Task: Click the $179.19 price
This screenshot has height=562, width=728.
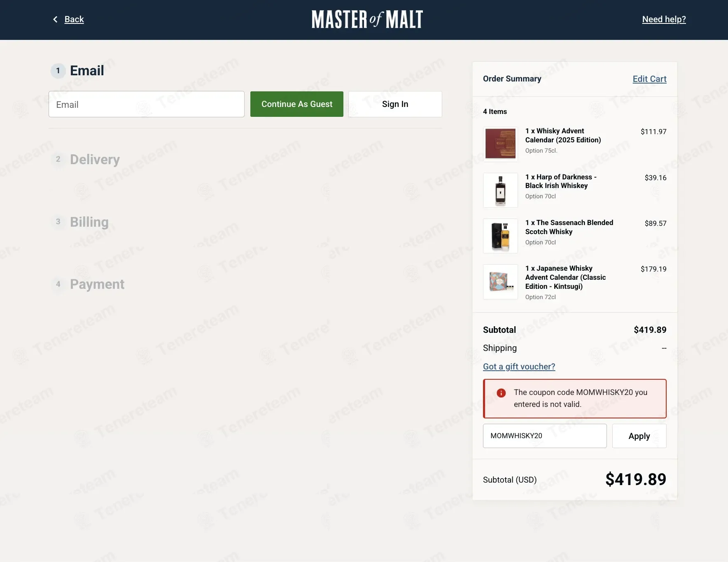Action: pos(653,269)
